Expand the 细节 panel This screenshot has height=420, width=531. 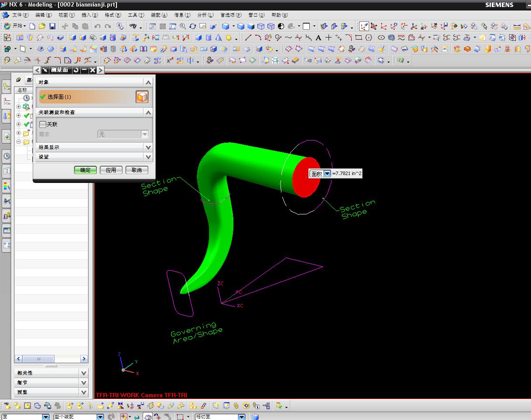84,382
